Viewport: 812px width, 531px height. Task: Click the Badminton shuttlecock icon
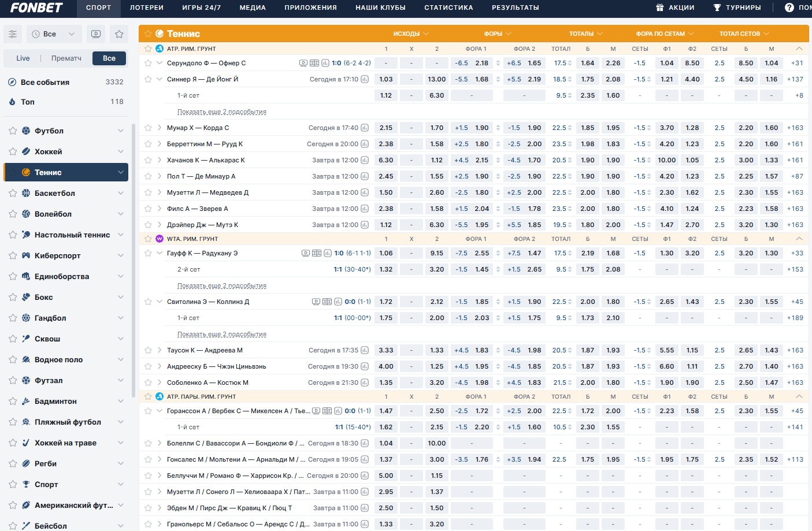click(26, 401)
